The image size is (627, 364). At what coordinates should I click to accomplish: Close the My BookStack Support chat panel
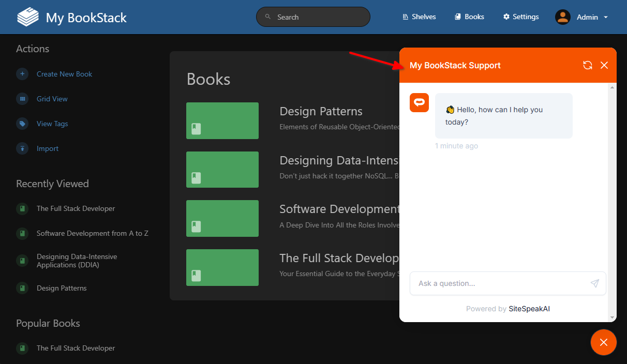604,65
